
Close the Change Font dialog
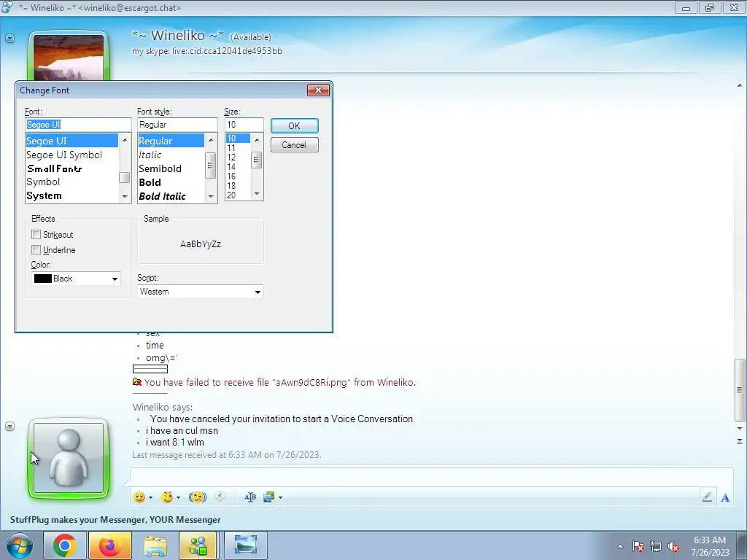click(318, 90)
